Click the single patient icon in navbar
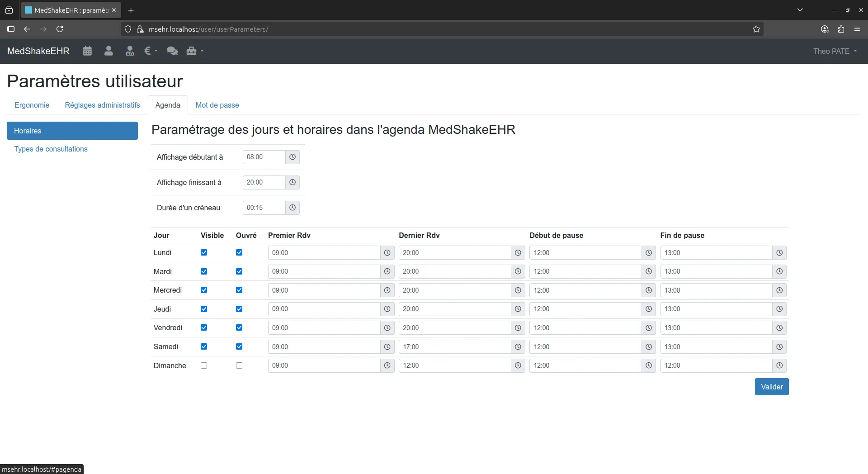This screenshot has height=474, width=868. [108, 51]
